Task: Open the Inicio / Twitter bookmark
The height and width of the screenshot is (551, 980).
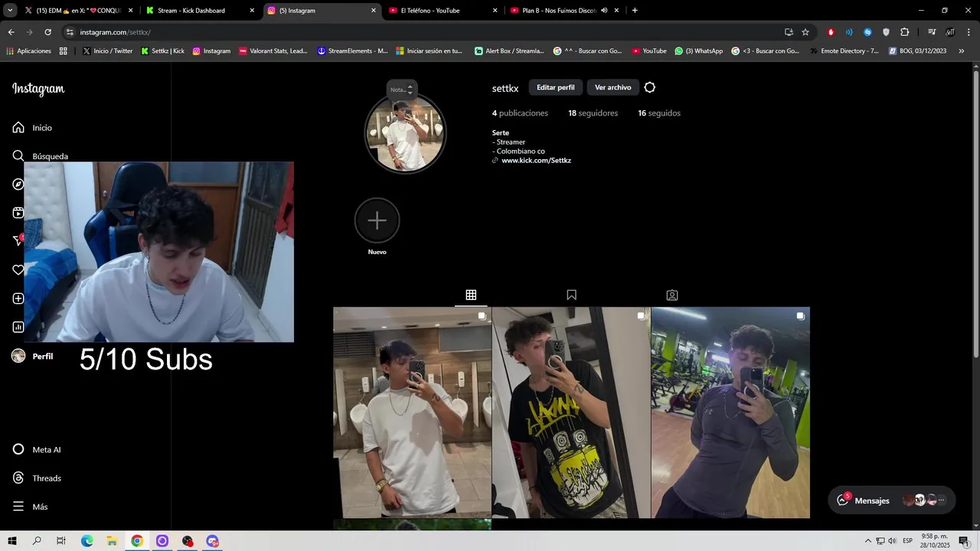Action: (x=107, y=51)
